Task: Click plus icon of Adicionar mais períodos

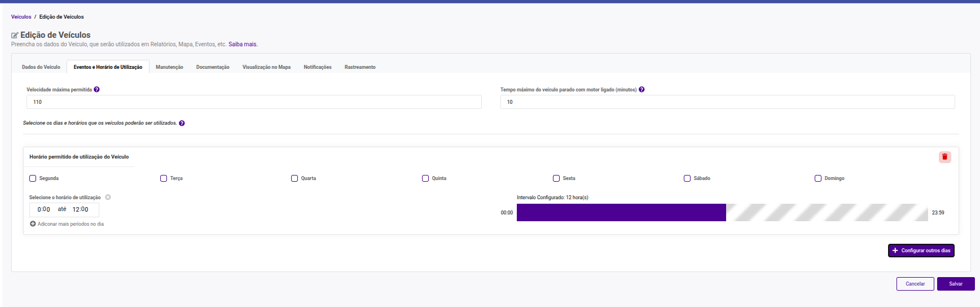Action: pyautogui.click(x=33, y=224)
